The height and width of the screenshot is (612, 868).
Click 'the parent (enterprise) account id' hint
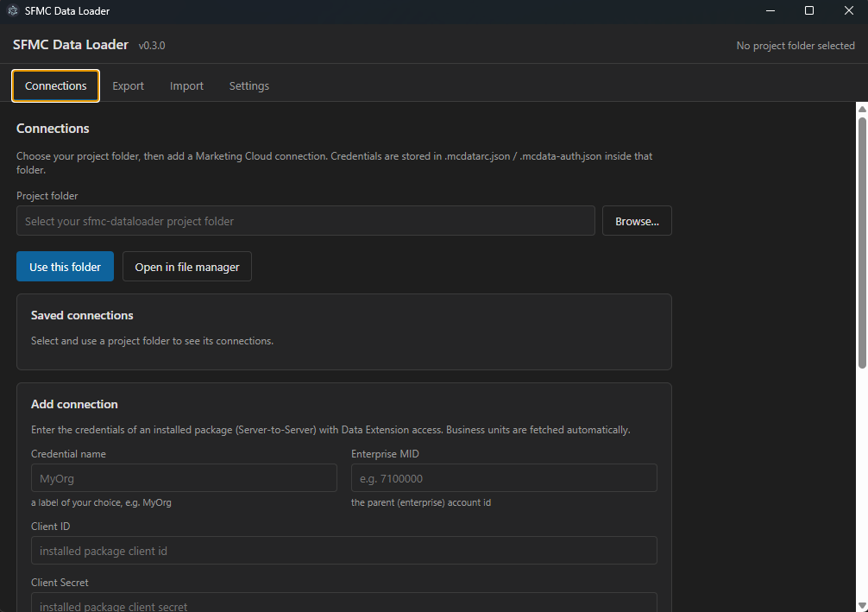(x=421, y=502)
